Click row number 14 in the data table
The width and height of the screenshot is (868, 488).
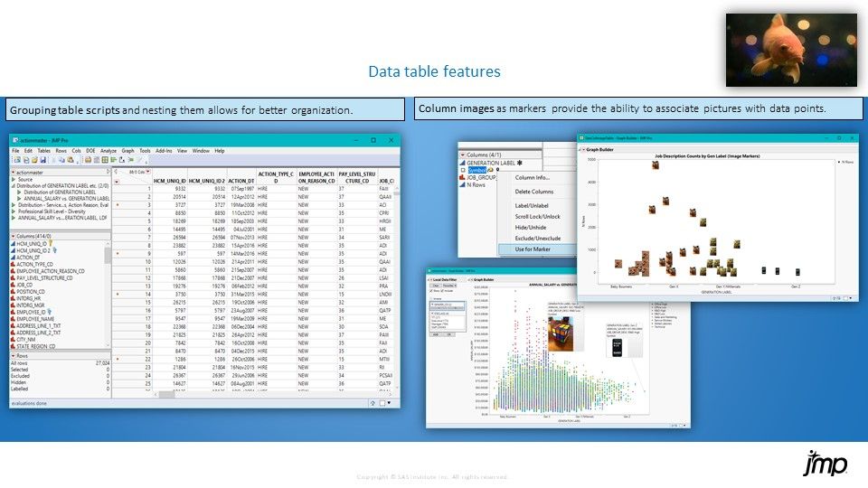[147, 295]
